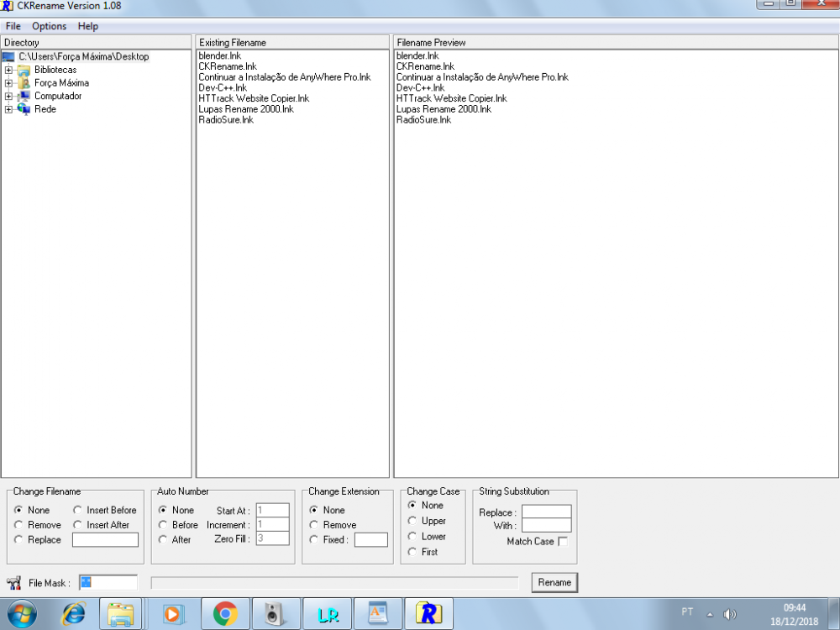
Task: Select blender.lnk in the Existing Filename list
Action: pos(219,55)
